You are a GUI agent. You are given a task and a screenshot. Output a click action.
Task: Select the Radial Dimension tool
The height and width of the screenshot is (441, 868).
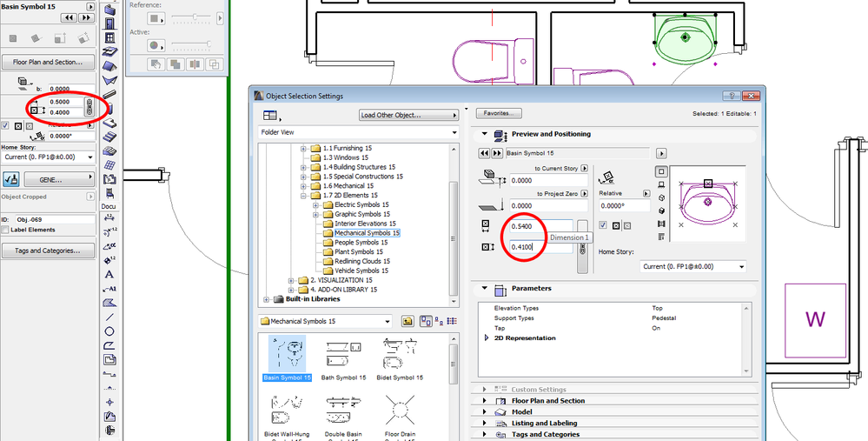109,231
